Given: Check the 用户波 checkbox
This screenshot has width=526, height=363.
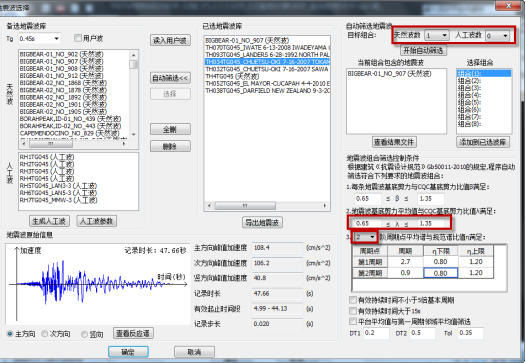Looking at the screenshot, I should click(78, 38).
